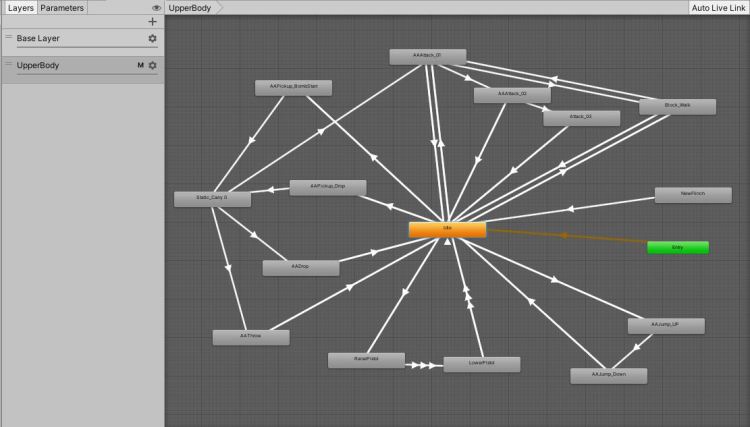This screenshot has width=750, height=427.
Task: Select the AAJump_Down state node
Action: (x=608, y=375)
